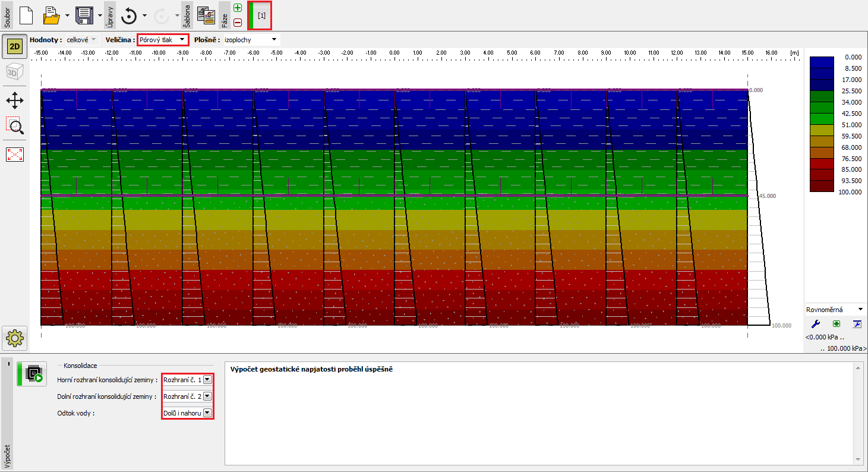This screenshot has height=472, width=868.
Task: Open the Odtok vody 'Dolů i nahoru' dropdown
Action: click(x=187, y=413)
